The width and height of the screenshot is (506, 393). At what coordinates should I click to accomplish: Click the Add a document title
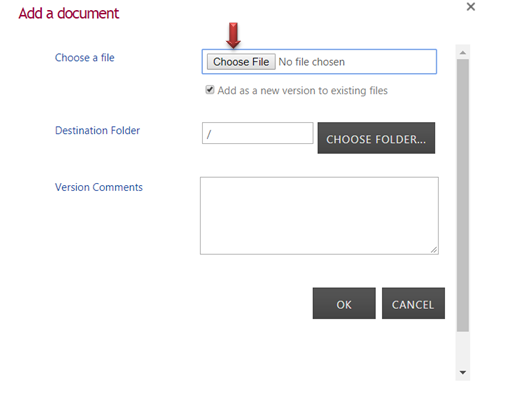69,13
